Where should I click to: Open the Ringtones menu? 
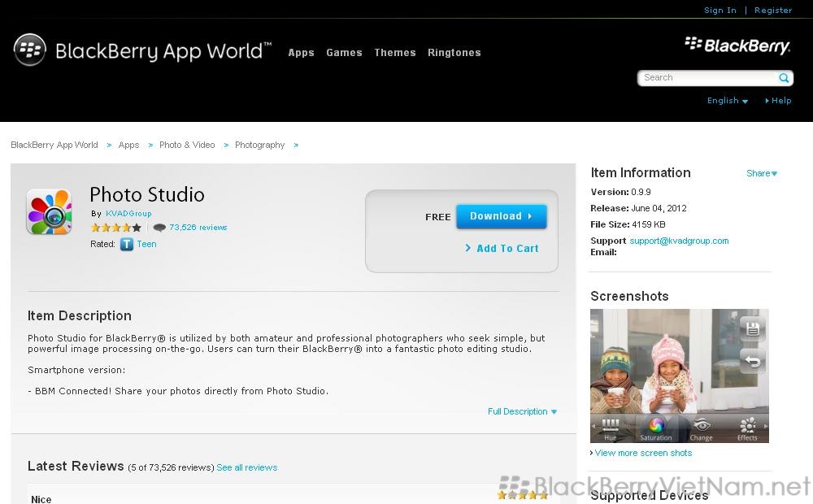(454, 52)
